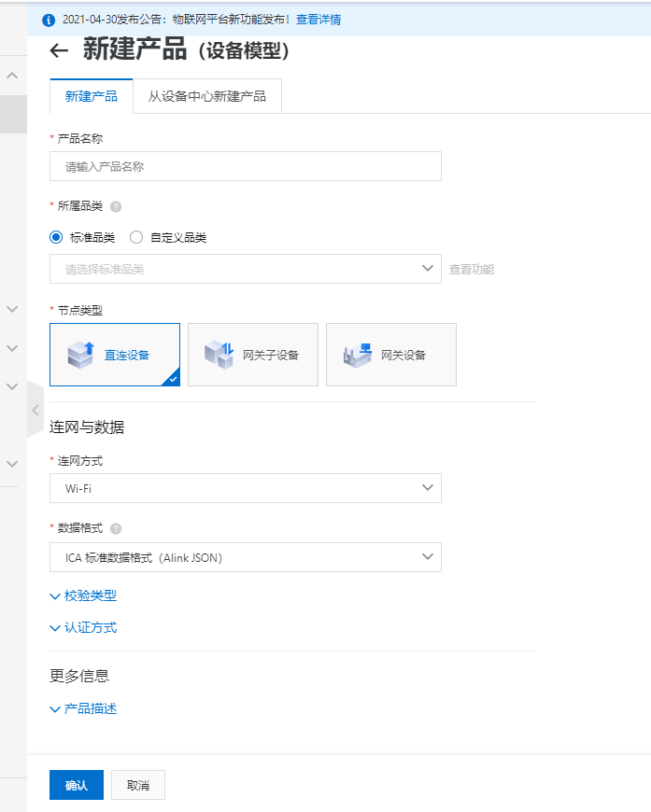
Task: Select the 直连设备 node type card
Action: tap(115, 355)
